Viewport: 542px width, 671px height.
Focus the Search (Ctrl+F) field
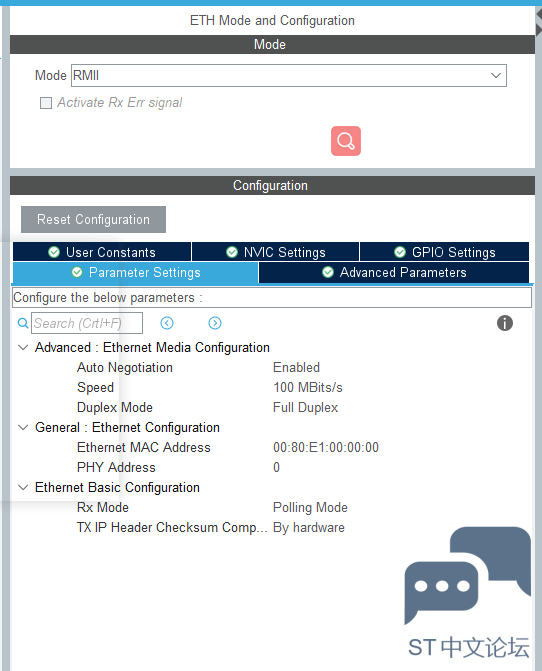pyautogui.click(x=87, y=323)
